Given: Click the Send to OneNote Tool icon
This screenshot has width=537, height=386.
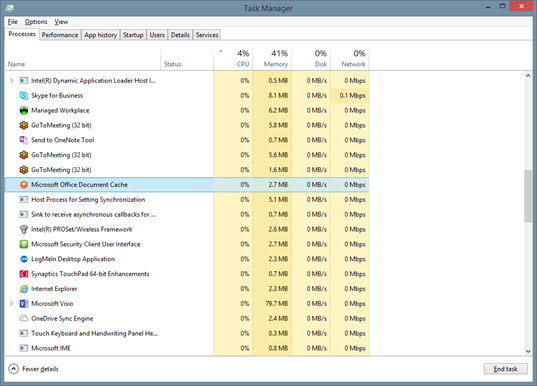Looking at the screenshot, I should point(24,140).
